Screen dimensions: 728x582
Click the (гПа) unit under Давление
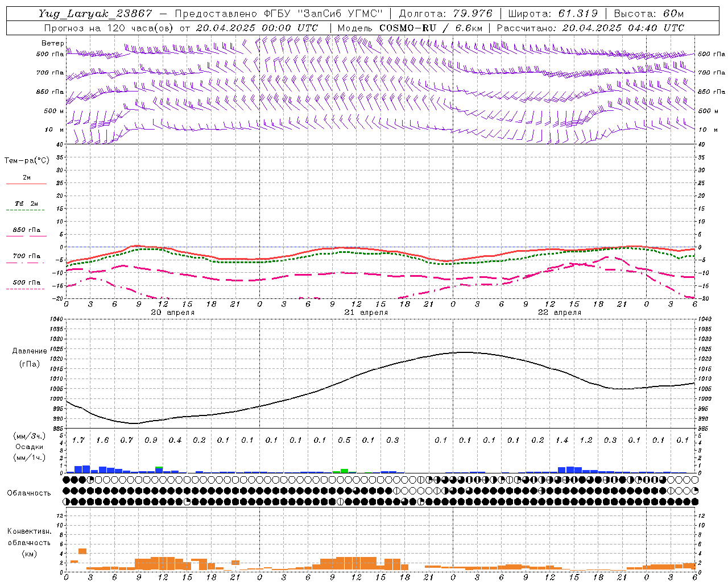30,364
